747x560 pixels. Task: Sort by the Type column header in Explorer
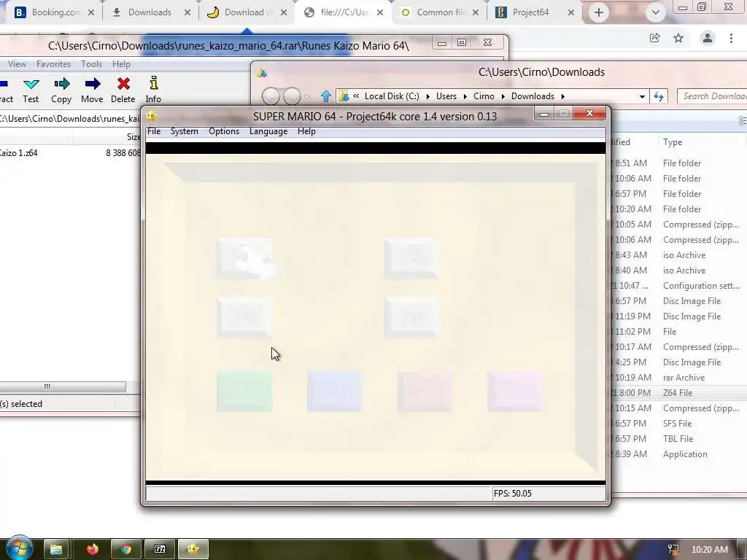point(672,142)
